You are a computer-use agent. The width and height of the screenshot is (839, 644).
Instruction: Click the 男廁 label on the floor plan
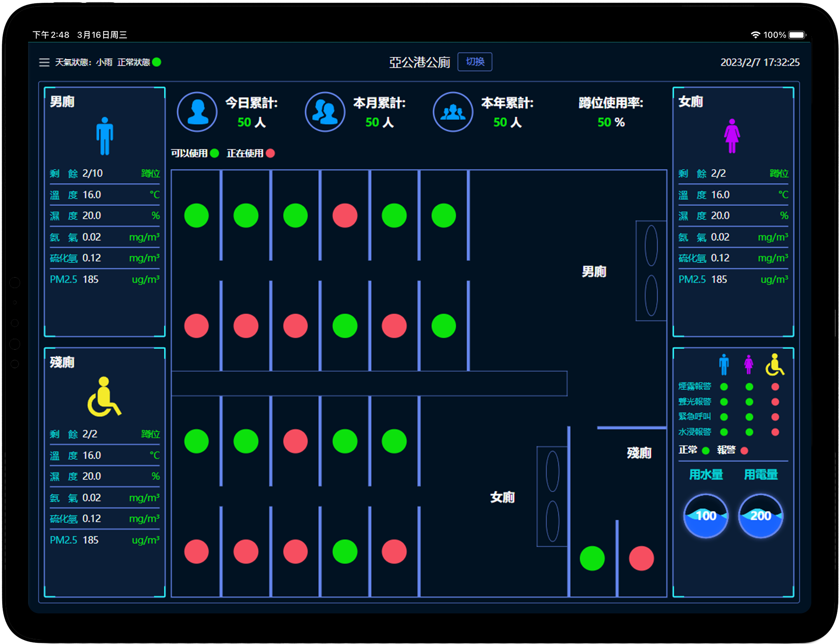594,272
